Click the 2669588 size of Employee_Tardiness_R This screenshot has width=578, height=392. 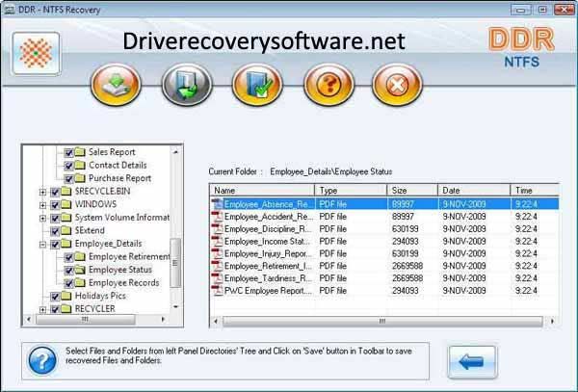(407, 278)
